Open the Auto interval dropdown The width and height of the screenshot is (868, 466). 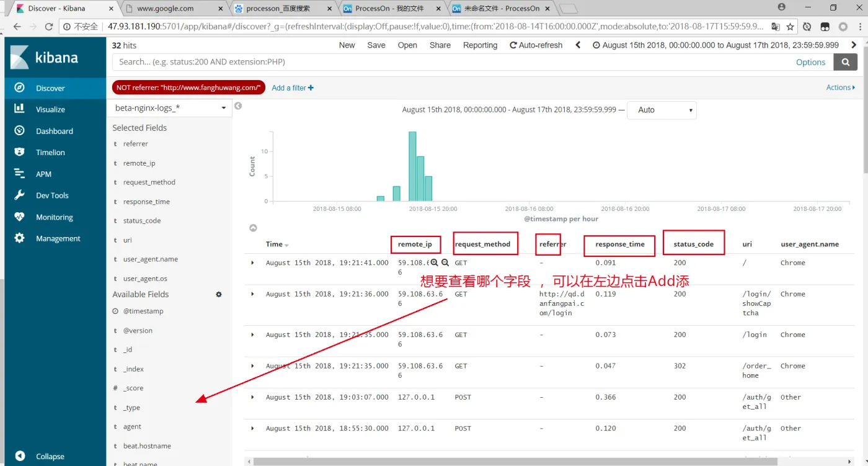click(662, 110)
